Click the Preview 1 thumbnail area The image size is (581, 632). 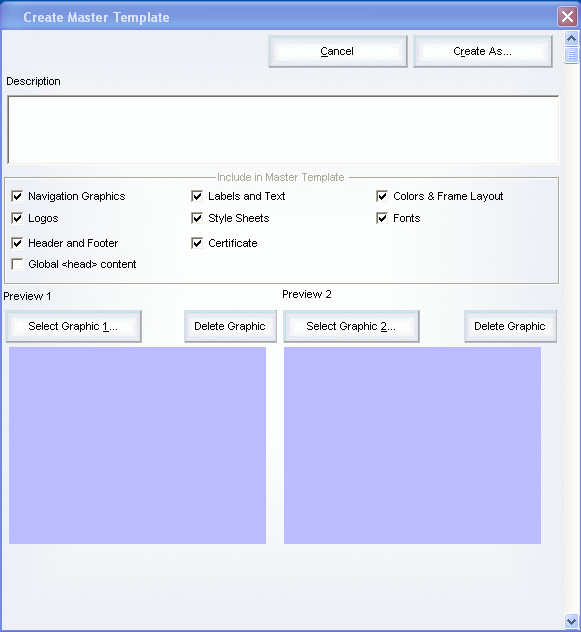(x=137, y=445)
